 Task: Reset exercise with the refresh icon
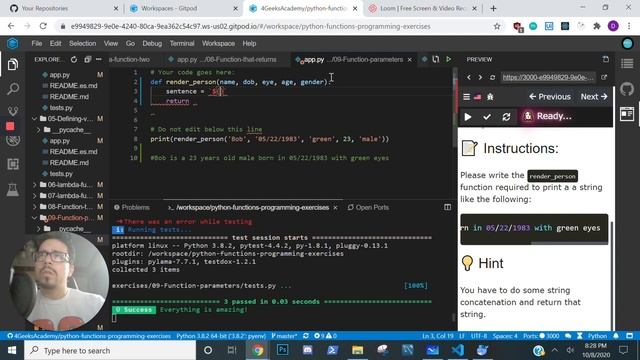pos(506,117)
